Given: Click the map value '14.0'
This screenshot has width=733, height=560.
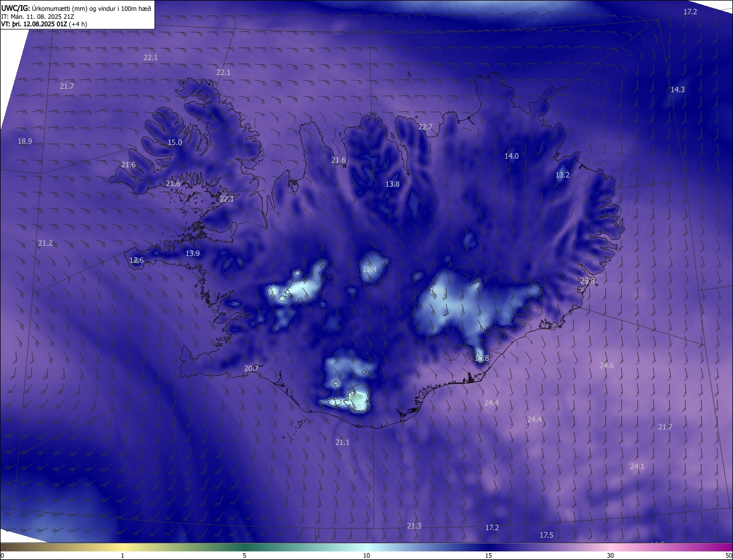Looking at the screenshot, I should 511,156.
